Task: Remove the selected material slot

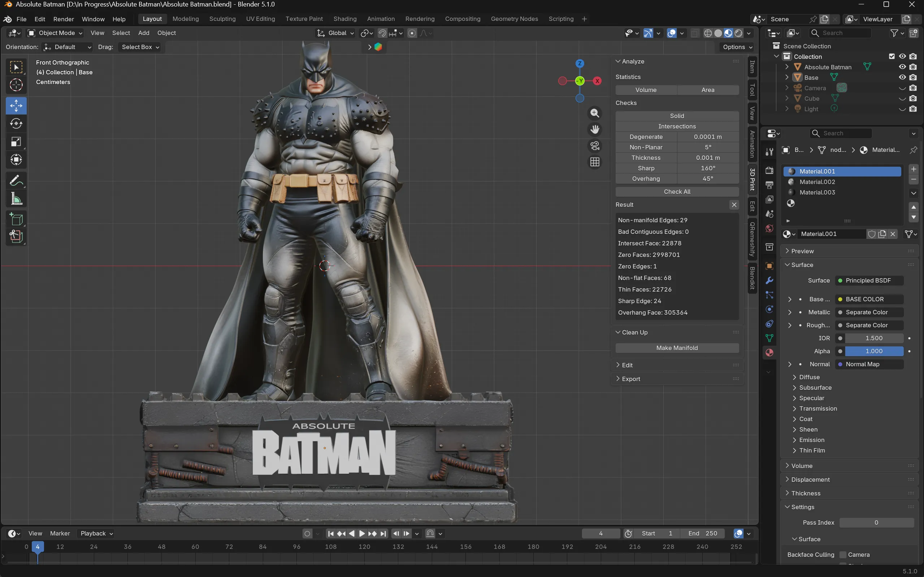Action: click(913, 179)
